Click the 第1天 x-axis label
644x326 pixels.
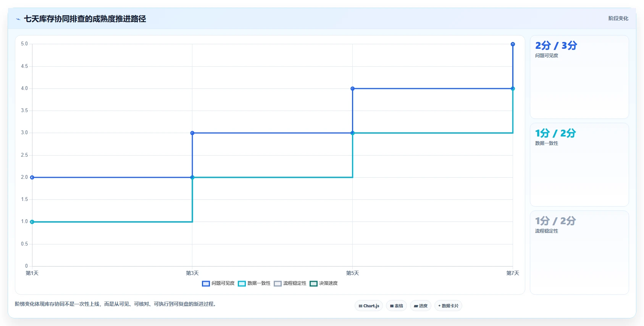coord(32,273)
